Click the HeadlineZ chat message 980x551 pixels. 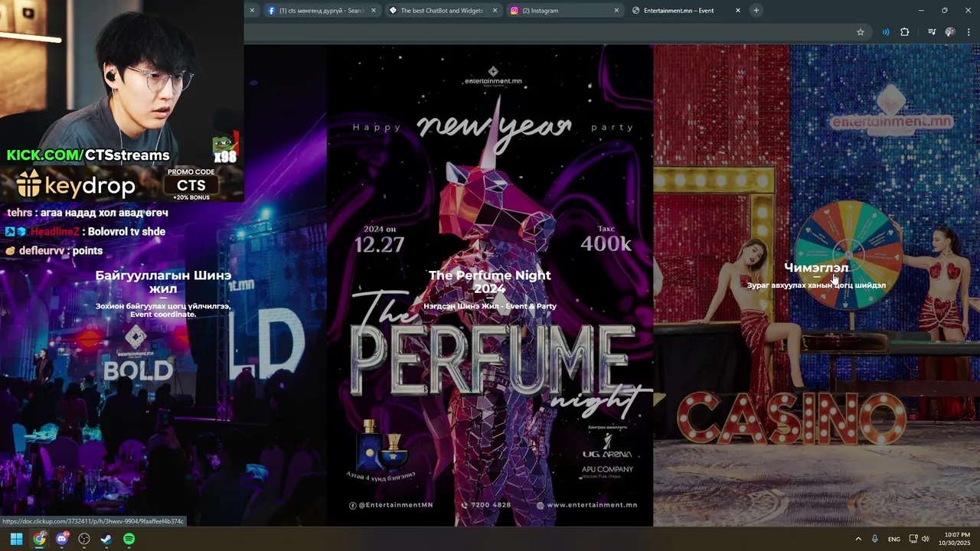(85, 232)
